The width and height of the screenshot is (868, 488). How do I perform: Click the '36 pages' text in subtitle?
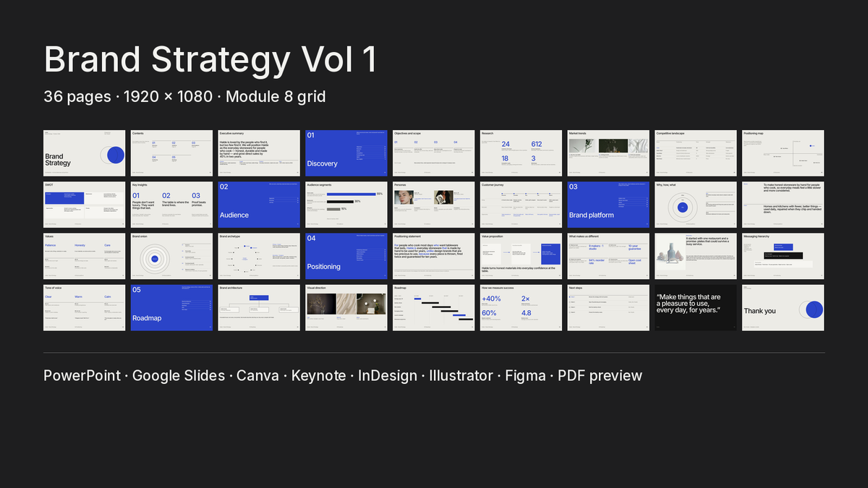click(x=77, y=96)
